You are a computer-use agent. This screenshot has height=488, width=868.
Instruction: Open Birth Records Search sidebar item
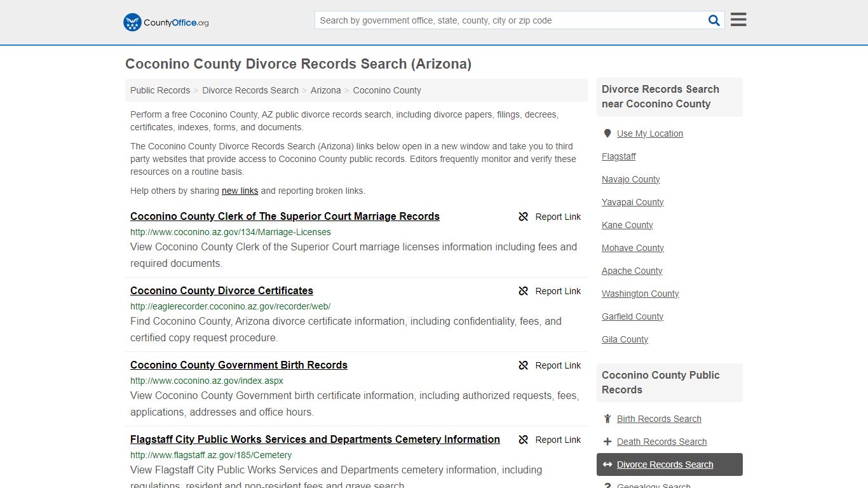(659, 419)
